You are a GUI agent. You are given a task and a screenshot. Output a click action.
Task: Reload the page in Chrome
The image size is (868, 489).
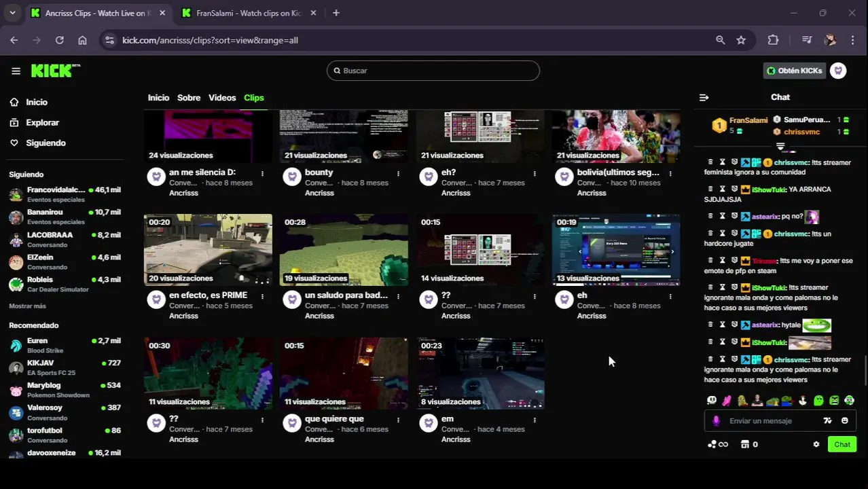[x=60, y=40]
